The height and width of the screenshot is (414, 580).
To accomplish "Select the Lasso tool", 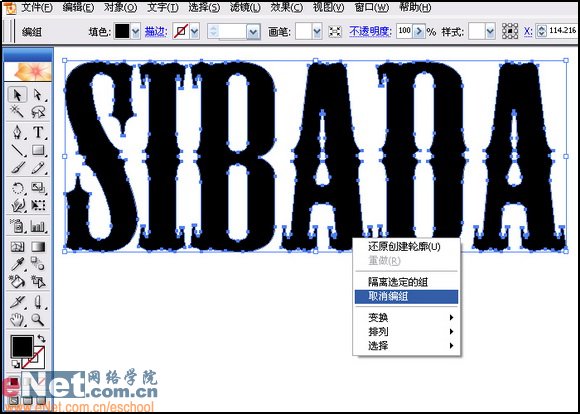I will pos(38,112).
